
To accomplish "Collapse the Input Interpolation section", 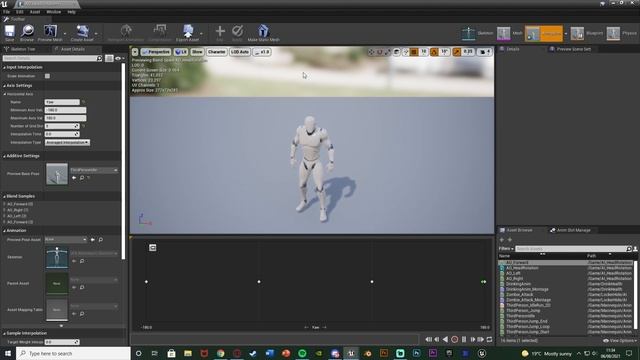I will pos(4,67).
